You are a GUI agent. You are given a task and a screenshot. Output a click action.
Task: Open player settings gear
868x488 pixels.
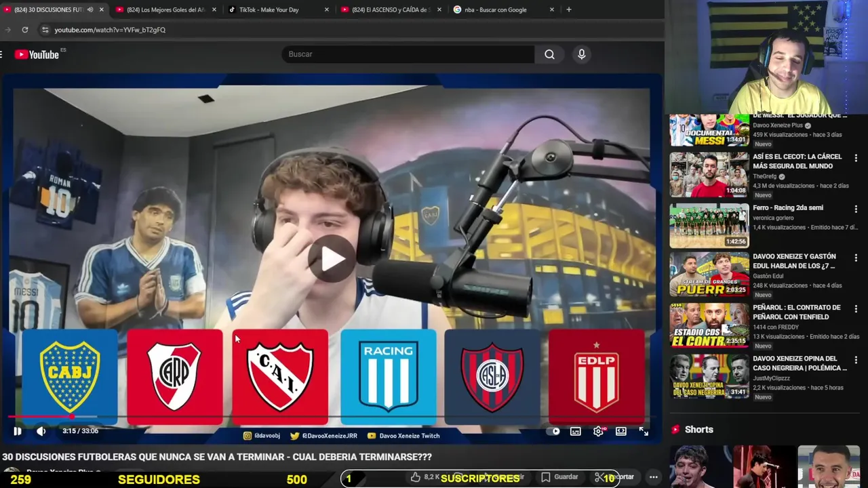tap(598, 431)
